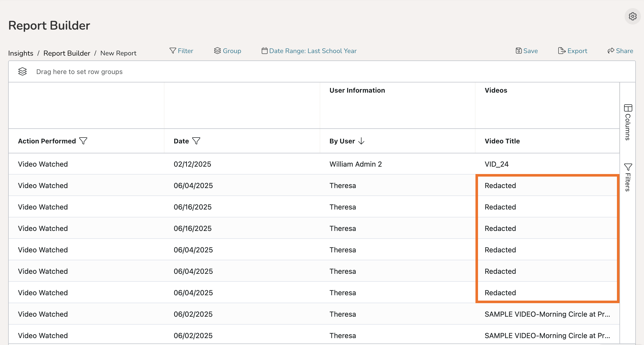The image size is (644, 345).
Task: Open settings gear in top corner
Action: point(632,17)
